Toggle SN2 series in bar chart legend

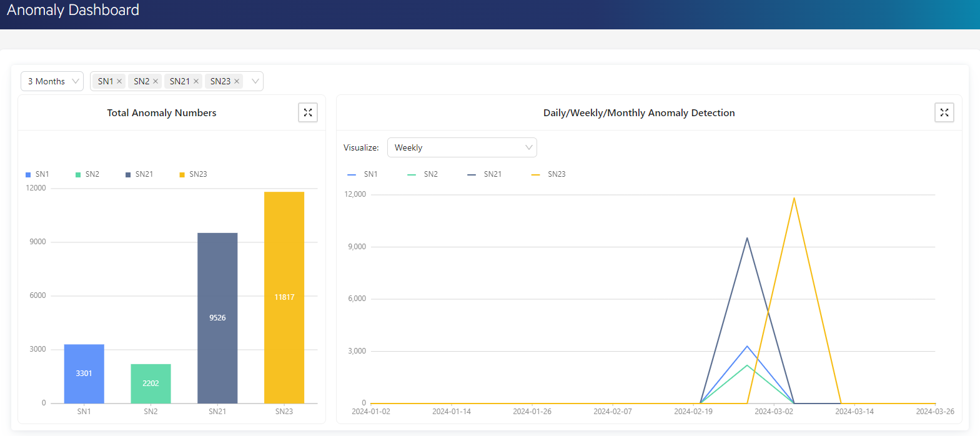coord(87,174)
